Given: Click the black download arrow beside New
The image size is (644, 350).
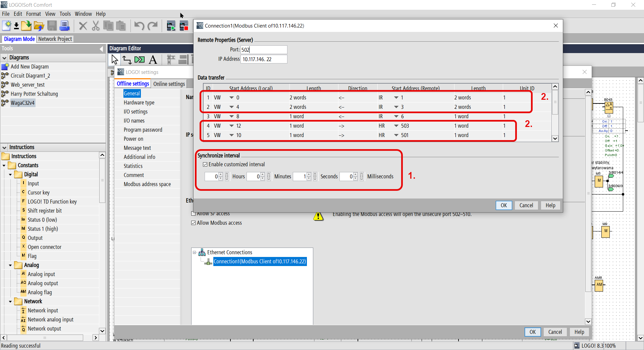Looking at the screenshot, I should tap(16, 26).
